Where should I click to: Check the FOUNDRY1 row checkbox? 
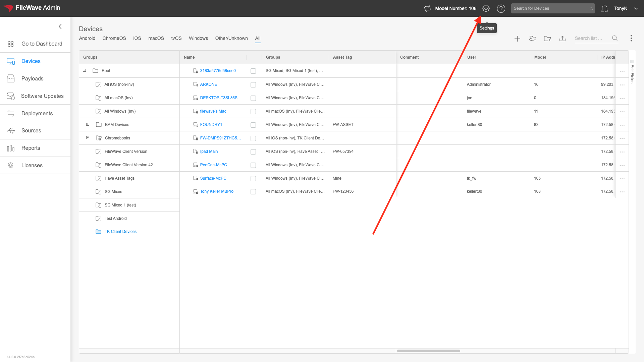[253, 125]
